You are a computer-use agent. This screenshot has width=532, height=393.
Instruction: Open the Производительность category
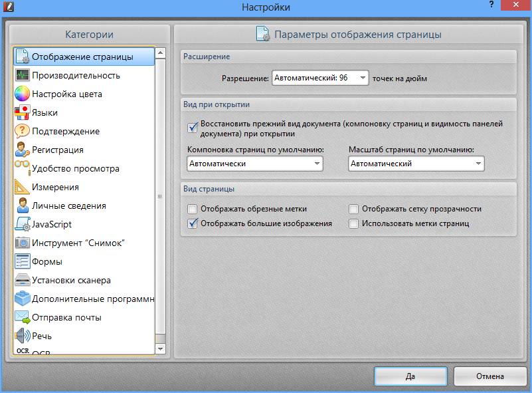pos(84,75)
